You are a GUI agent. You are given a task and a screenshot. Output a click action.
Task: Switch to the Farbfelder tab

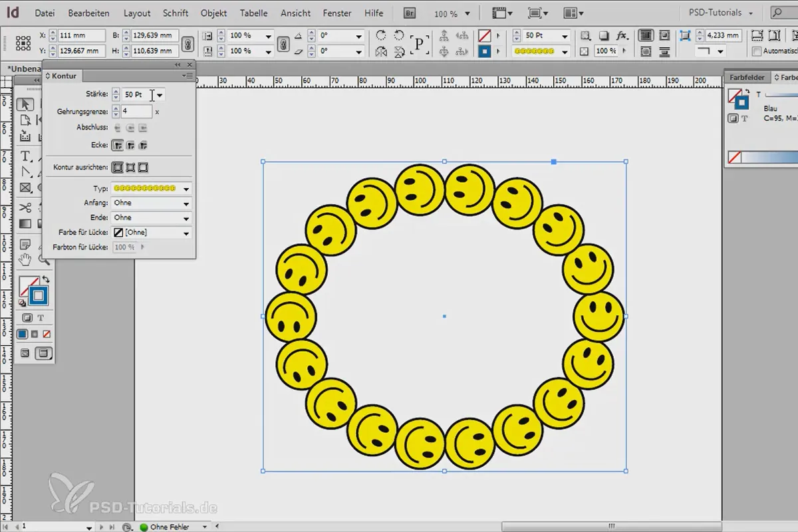point(747,78)
